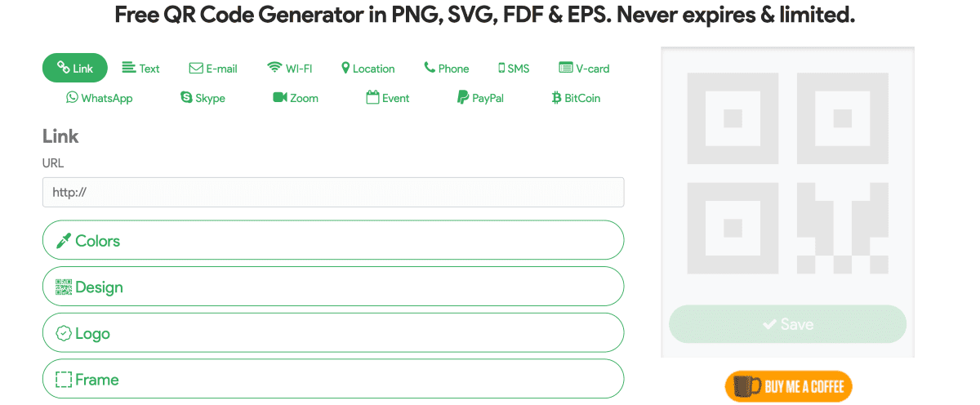980x405 pixels.
Task: Choose the Skype icon
Action: click(x=186, y=98)
